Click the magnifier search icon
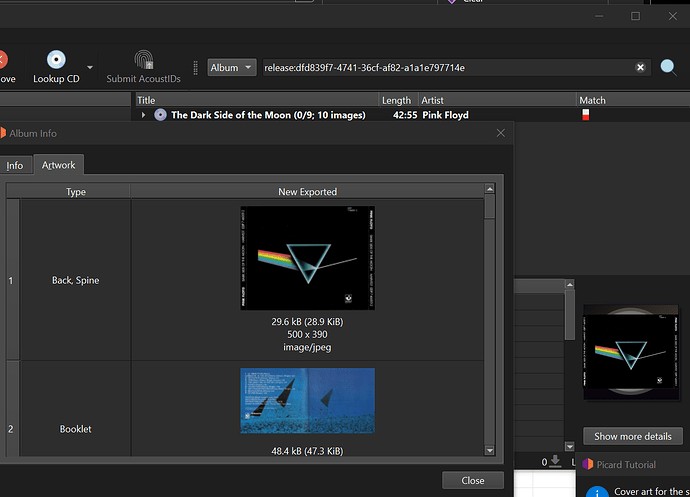The image size is (690, 497). pos(668,67)
